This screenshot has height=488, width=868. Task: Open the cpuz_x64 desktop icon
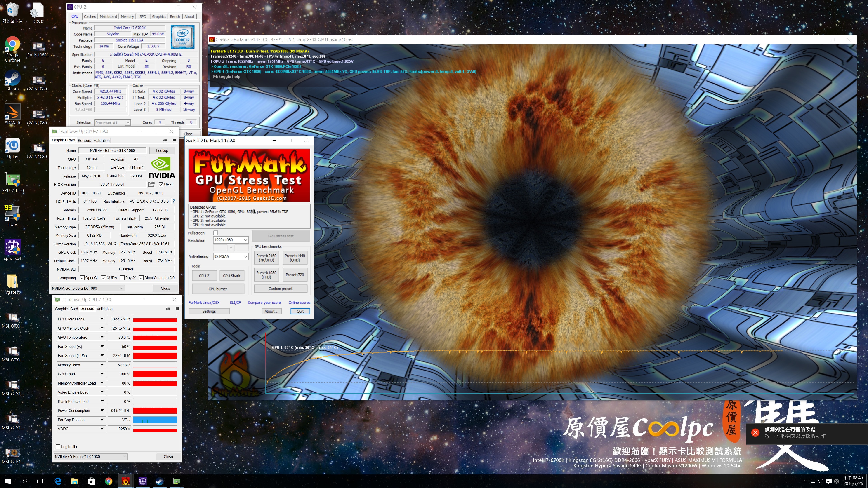click(x=12, y=250)
